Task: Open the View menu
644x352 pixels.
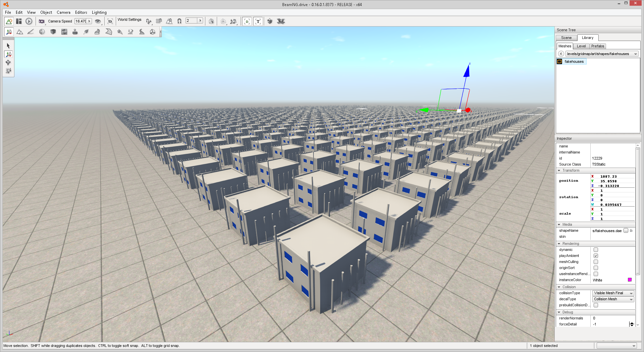Action: tap(31, 12)
